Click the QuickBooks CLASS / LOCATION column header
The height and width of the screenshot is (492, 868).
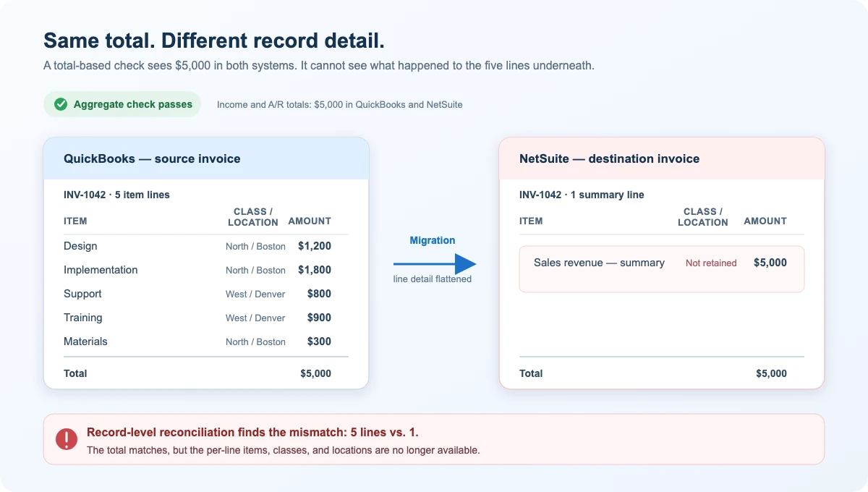(x=253, y=217)
